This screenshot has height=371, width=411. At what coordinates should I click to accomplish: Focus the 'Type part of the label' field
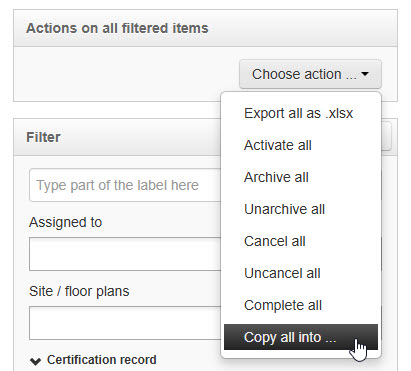(x=125, y=185)
